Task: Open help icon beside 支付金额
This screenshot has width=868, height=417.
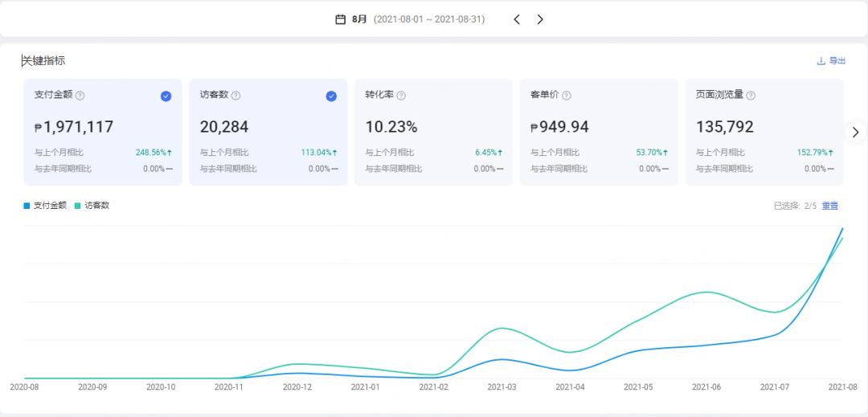Action: pyautogui.click(x=80, y=95)
